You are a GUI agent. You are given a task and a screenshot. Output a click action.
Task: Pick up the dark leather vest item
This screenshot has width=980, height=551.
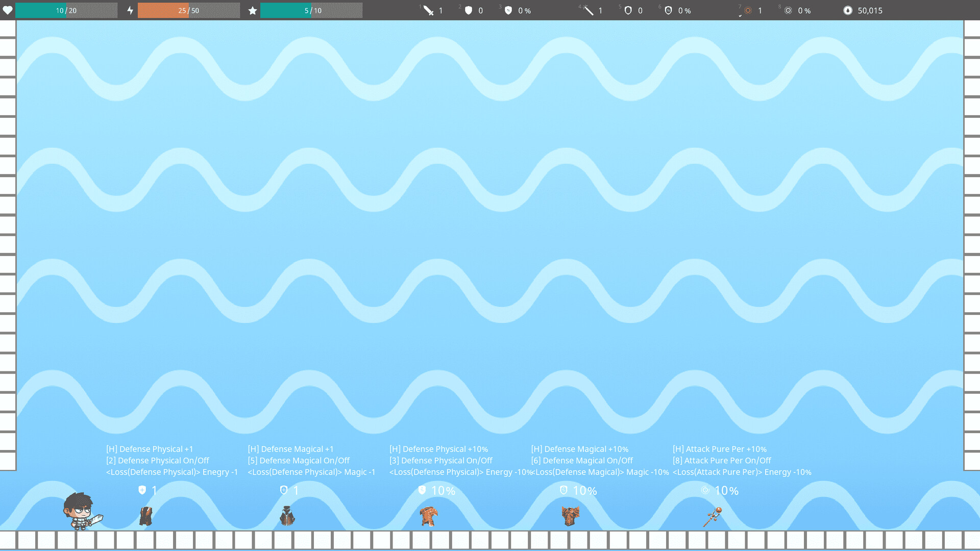pos(146,516)
